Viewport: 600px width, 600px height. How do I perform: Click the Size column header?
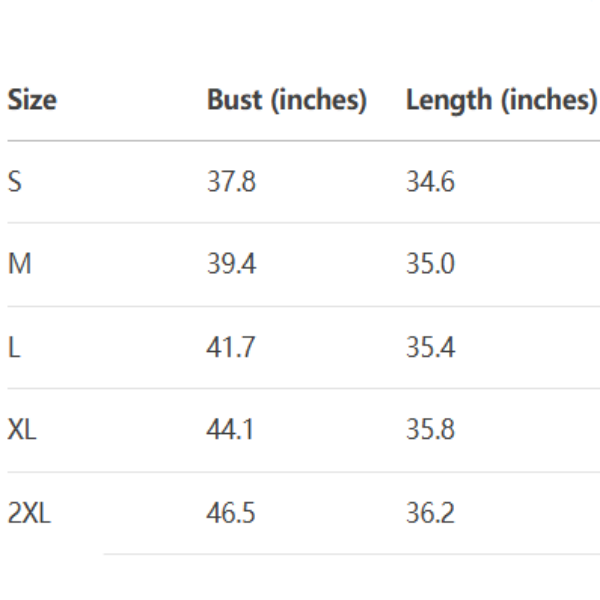[32, 100]
